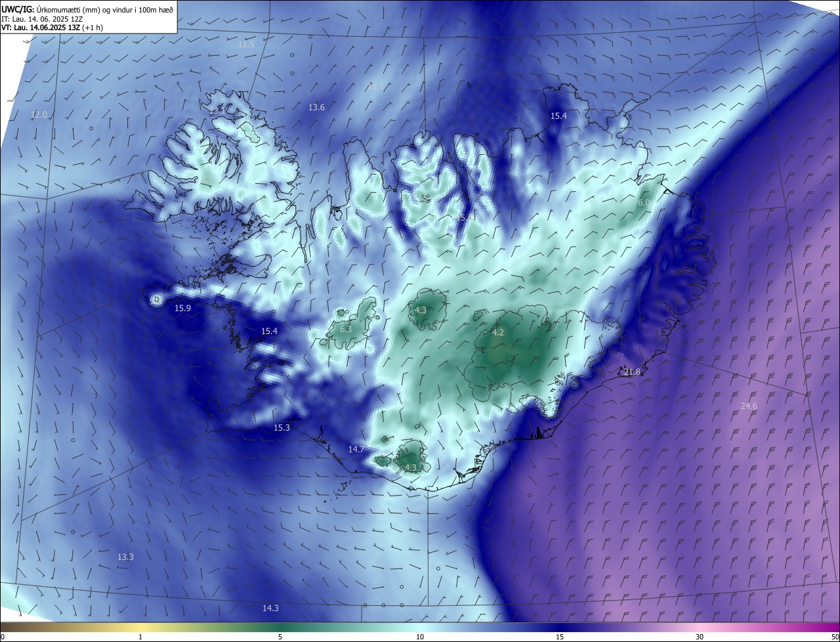This screenshot has width=840, height=642.
Task: Click the 11.1 value label
Action: point(376,86)
